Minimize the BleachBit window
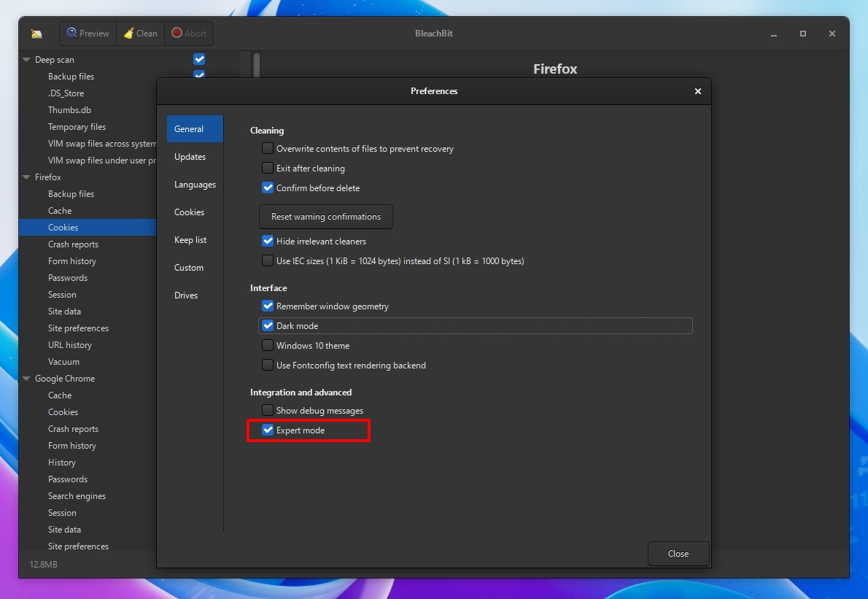The image size is (868, 599). point(773,34)
